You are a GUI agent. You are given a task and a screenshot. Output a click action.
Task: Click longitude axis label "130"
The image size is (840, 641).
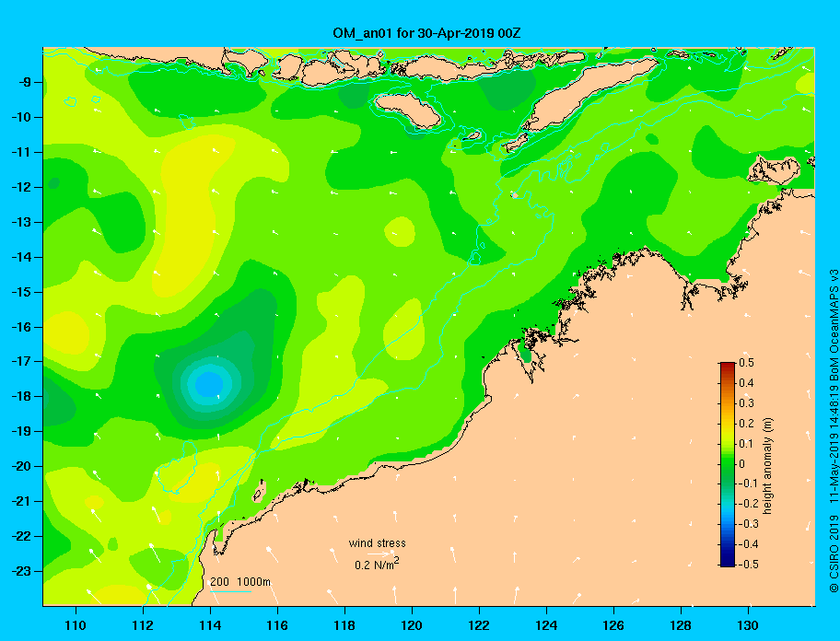pos(748,625)
